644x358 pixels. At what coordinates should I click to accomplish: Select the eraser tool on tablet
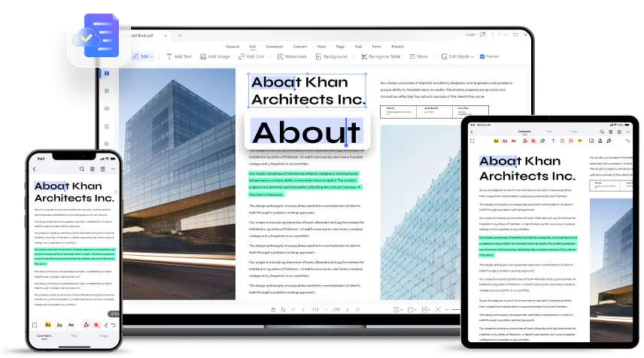coord(542,141)
